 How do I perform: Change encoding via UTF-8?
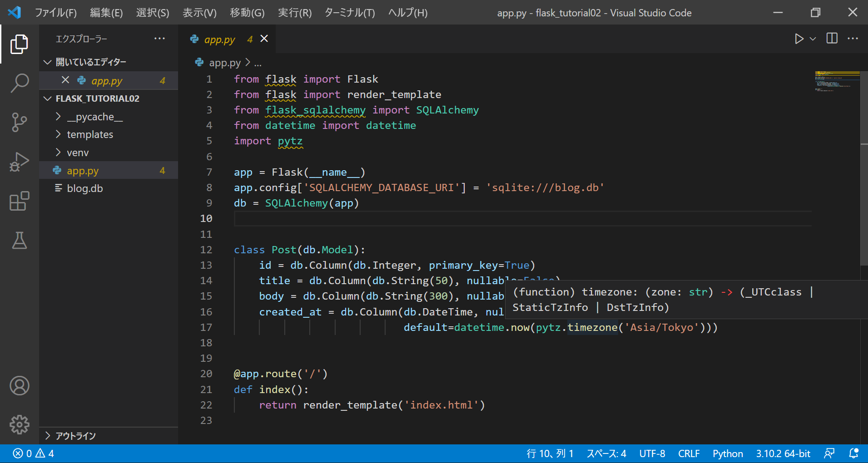pos(652,453)
